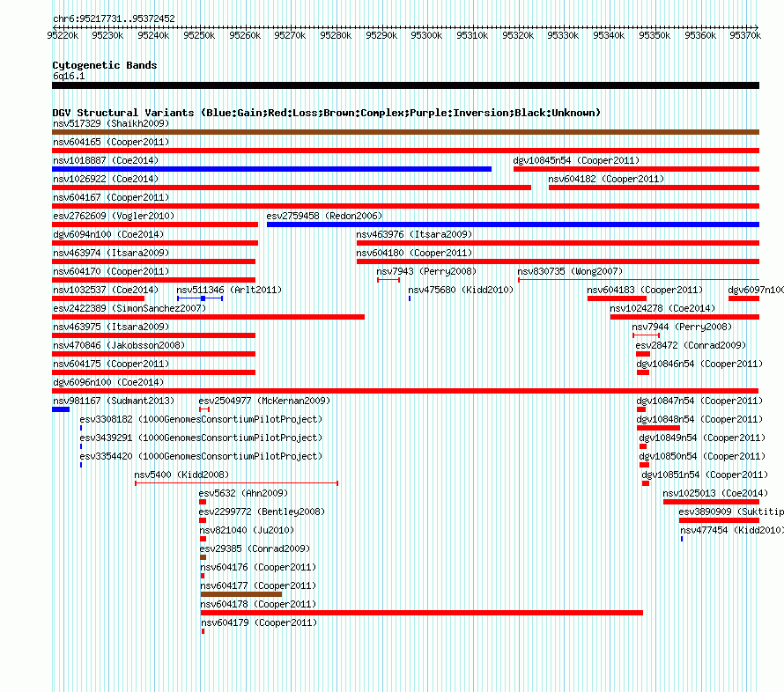Select nsv604177 (Cooper2011) label
The width and height of the screenshot is (784, 692).
(258, 585)
